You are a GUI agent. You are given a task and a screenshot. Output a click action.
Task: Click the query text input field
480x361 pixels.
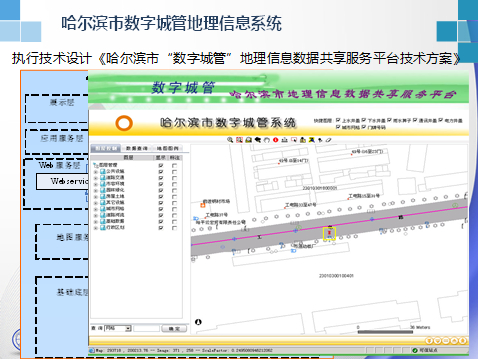click(x=146, y=329)
